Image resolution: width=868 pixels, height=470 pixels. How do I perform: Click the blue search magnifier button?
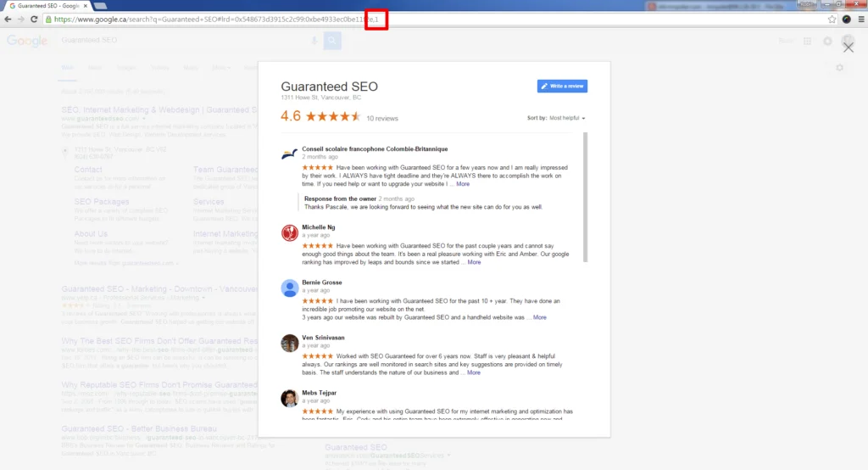(332, 41)
